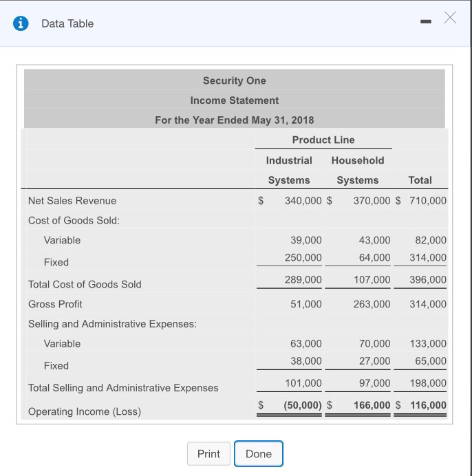Click the 97,000 total selling expenses value
Viewport: 472px width, 476px height.
375,383
